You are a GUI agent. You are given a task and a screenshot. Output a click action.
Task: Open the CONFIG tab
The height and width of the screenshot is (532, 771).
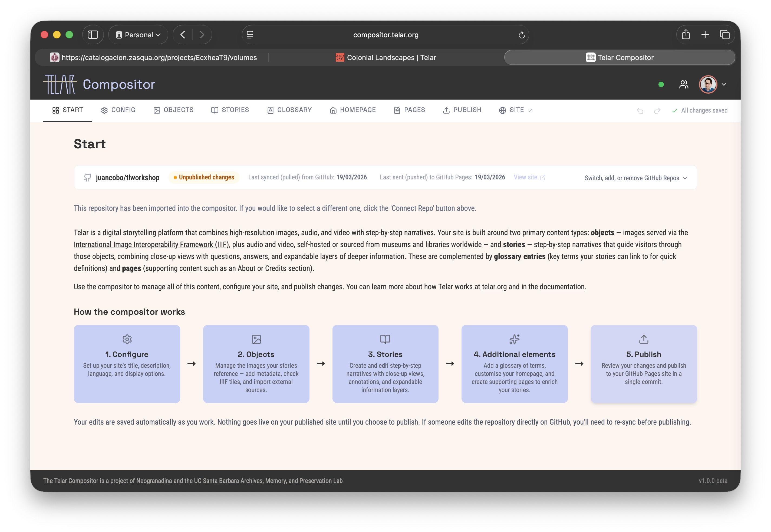118,110
